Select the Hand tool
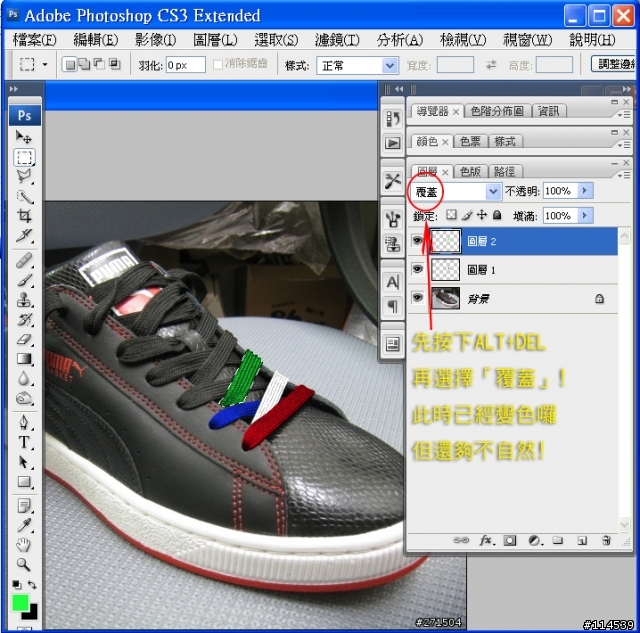 click(24, 545)
